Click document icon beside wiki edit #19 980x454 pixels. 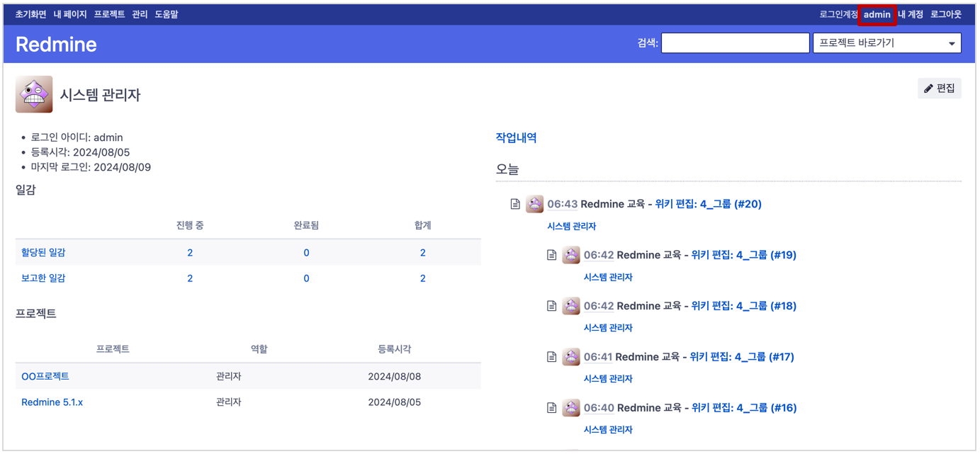551,255
